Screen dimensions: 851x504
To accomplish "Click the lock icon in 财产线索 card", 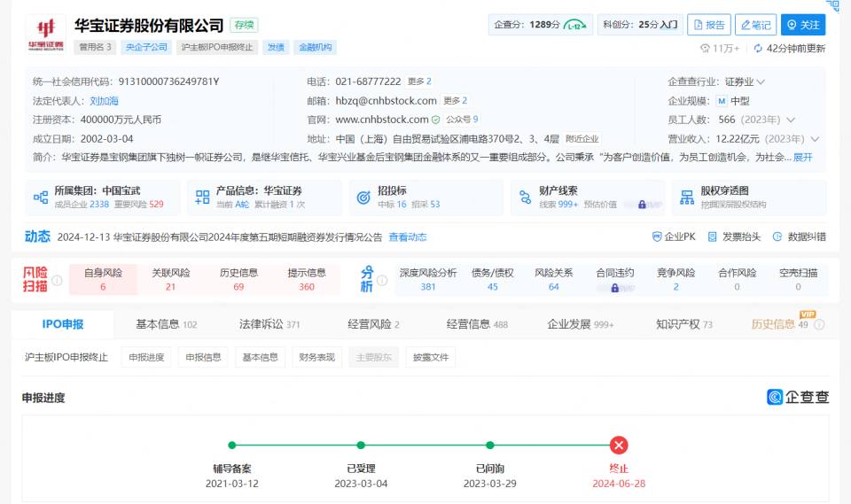I will click(642, 205).
